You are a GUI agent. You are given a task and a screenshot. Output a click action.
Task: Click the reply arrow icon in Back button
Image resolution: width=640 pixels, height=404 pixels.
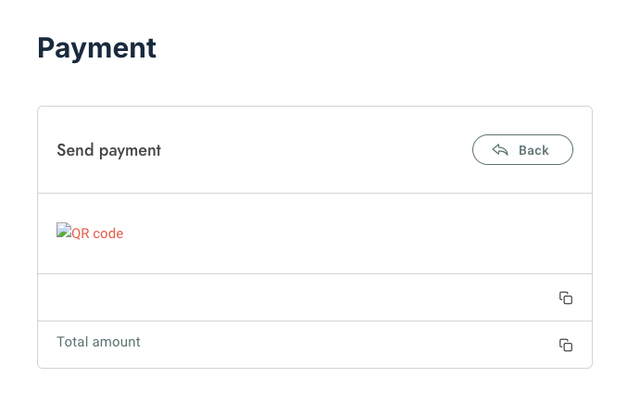[500, 150]
